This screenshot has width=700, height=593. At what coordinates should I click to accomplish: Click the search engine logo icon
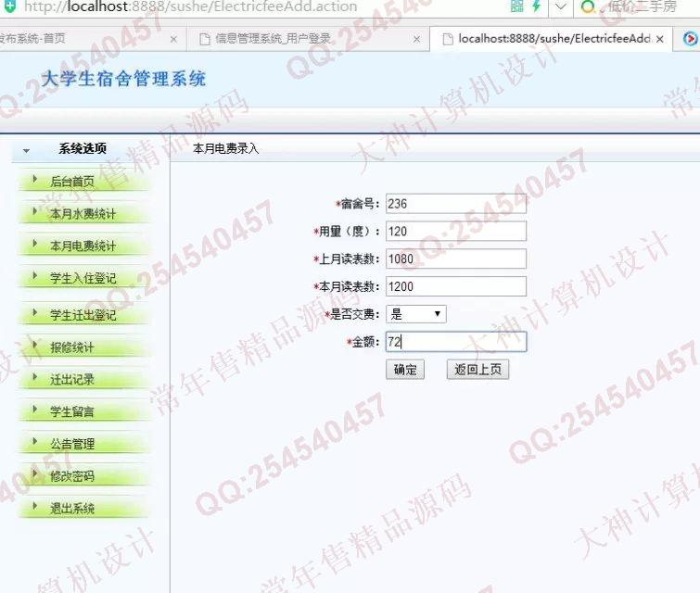pos(588,6)
